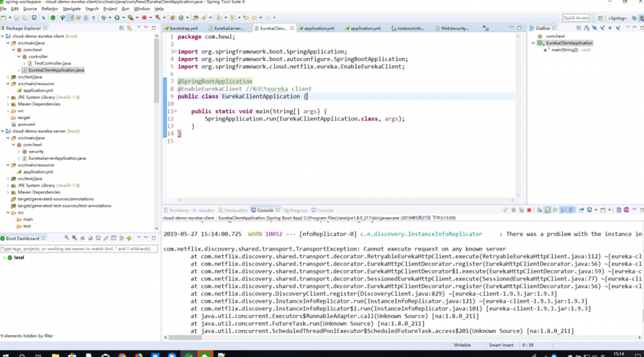Open the Refactor menu
Screen dimensions: 644x357
pos(50,9)
